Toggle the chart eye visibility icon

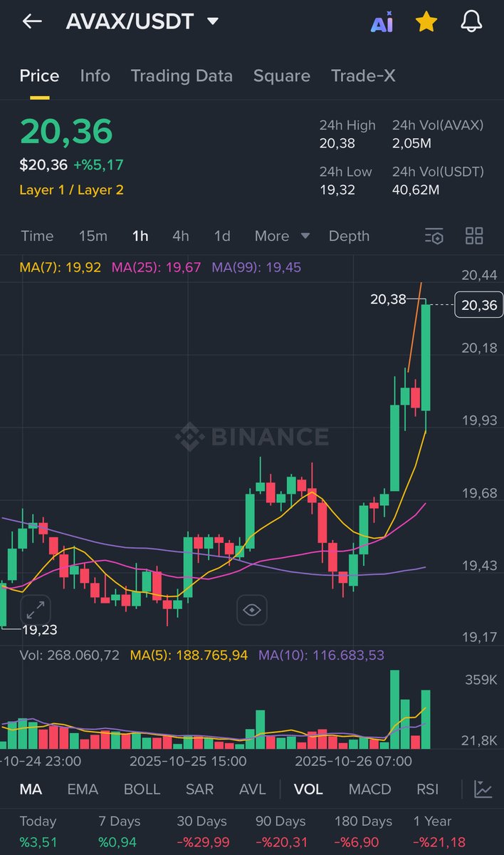click(x=252, y=610)
